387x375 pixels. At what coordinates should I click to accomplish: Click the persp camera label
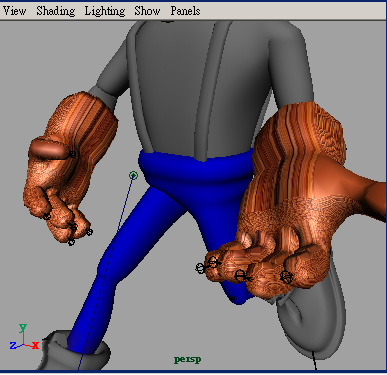(187, 360)
